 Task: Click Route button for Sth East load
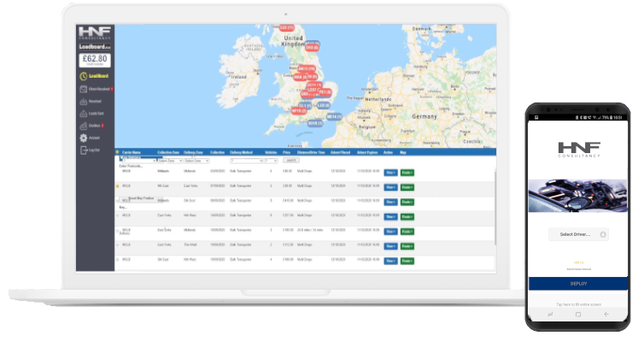point(407,261)
